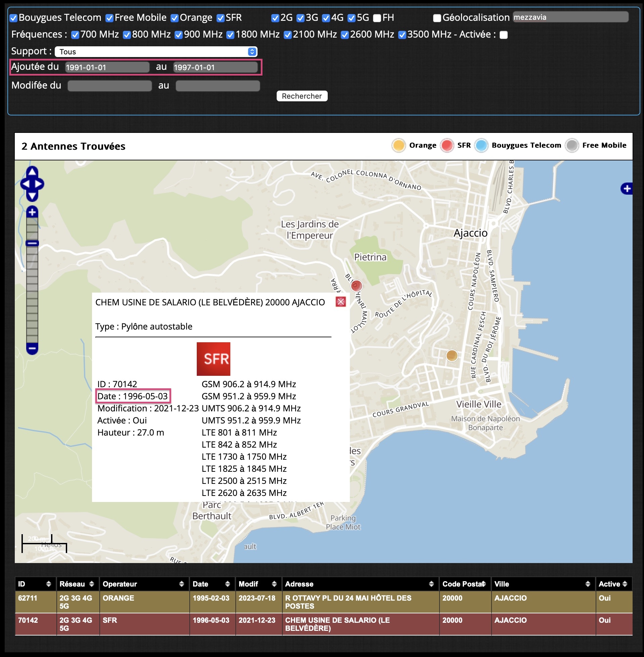The image size is (644, 657).
Task: Enable the FH checkbox
Action: pos(377,18)
